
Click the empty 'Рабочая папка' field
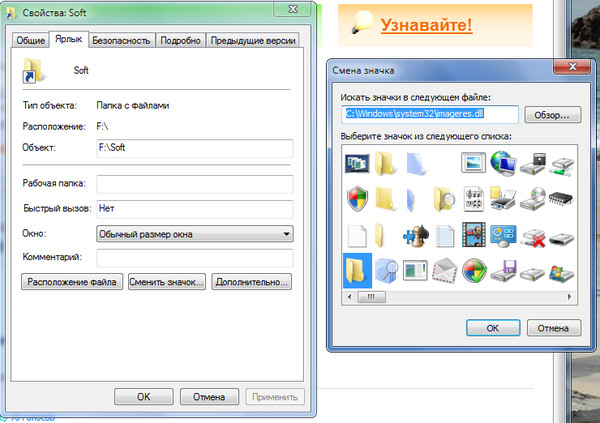(195, 185)
